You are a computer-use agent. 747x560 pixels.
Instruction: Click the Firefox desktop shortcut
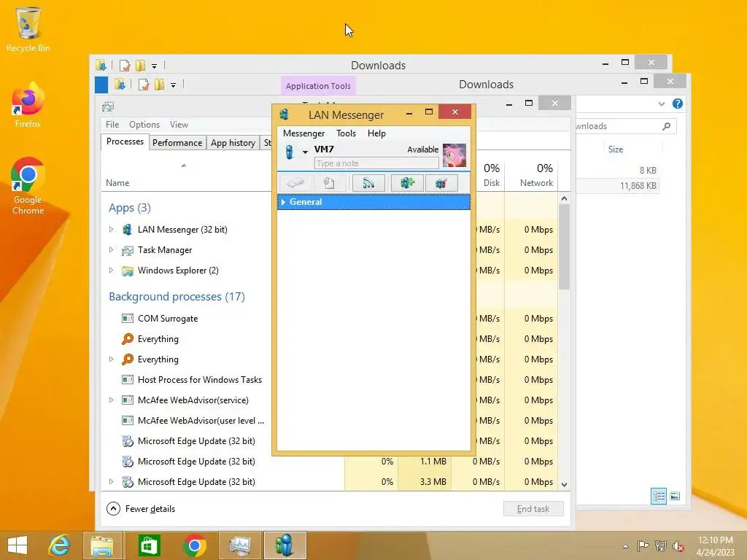coord(28,105)
